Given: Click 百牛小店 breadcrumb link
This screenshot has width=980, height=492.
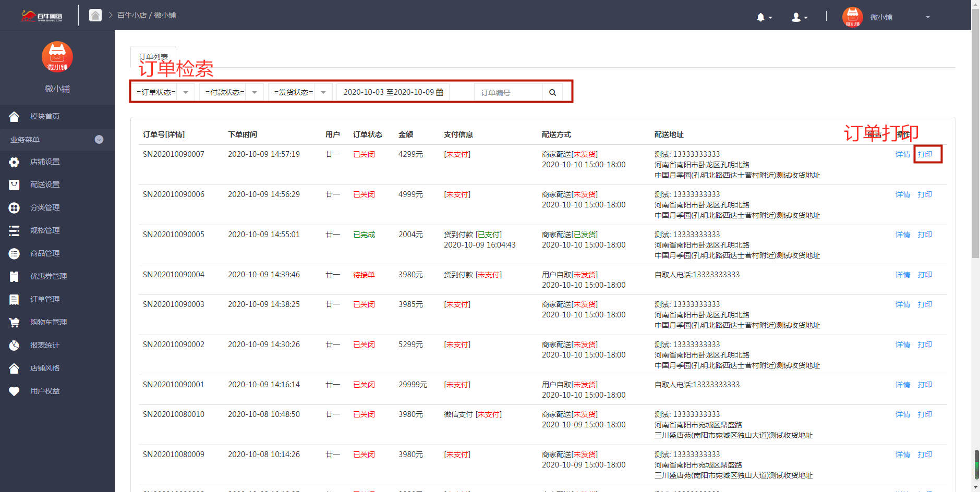Looking at the screenshot, I should [x=132, y=15].
